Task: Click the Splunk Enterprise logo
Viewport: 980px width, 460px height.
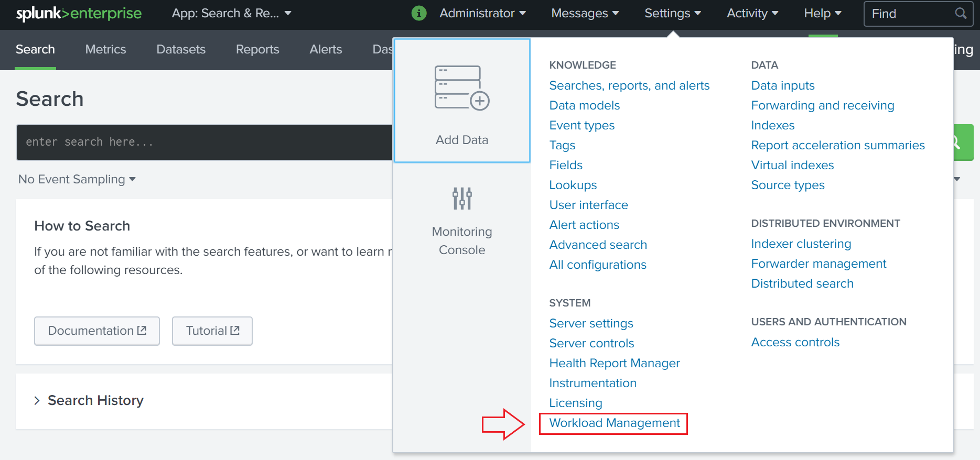Action: (x=79, y=14)
